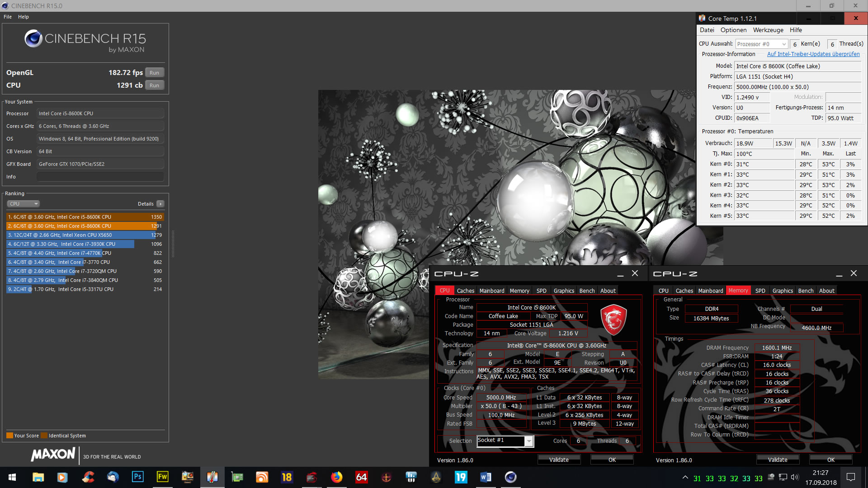The height and width of the screenshot is (488, 868).
Task: Switch to CPU tab in right CPU-Z
Action: coord(664,291)
